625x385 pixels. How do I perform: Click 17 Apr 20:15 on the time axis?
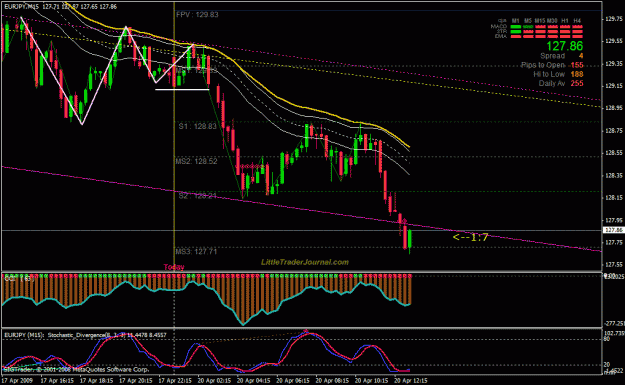pos(136,381)
